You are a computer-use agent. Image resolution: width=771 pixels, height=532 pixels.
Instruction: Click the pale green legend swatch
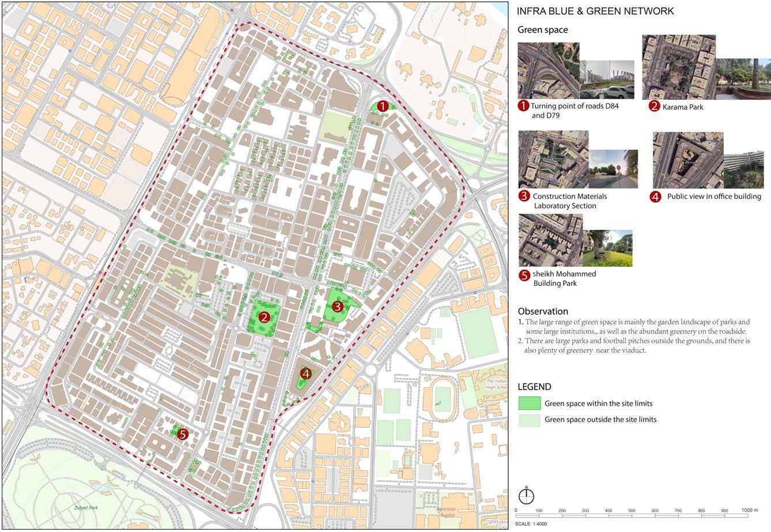tap(529, 420)
